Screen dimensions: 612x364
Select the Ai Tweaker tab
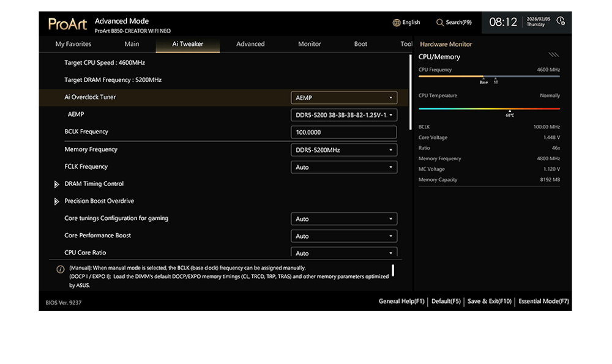tap(188, 44)
